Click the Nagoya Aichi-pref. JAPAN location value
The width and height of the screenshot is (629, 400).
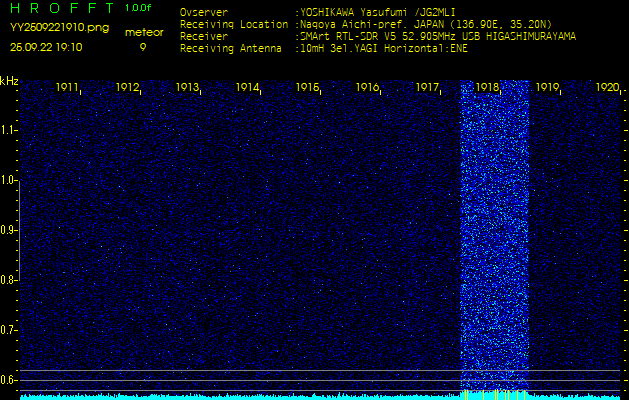pyautogui.click(x=426, y=24)
